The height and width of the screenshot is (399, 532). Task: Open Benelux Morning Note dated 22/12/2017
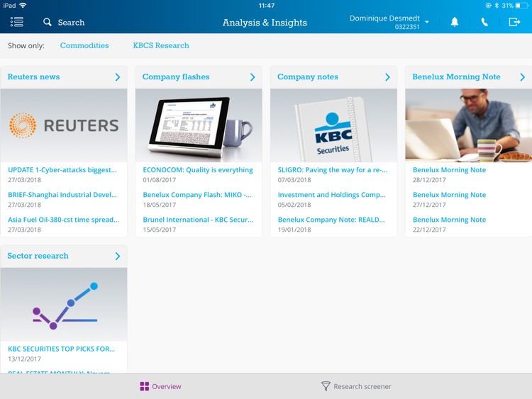449,219
